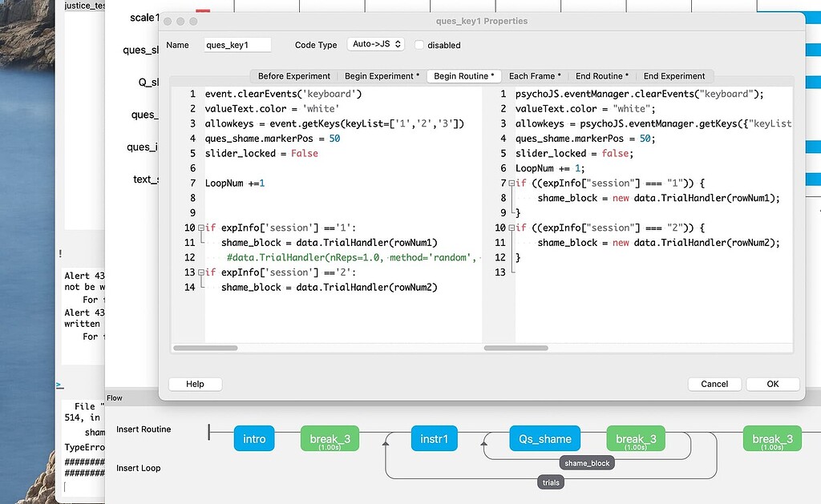Open the Qs_shame routine from the Flow panel
Viewport: 821px width, 504px height.
(x=544, y=438)
